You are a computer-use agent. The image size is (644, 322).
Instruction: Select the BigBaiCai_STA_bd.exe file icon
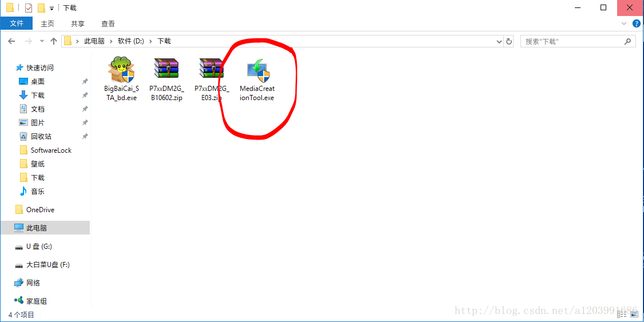tap(121, 70)
